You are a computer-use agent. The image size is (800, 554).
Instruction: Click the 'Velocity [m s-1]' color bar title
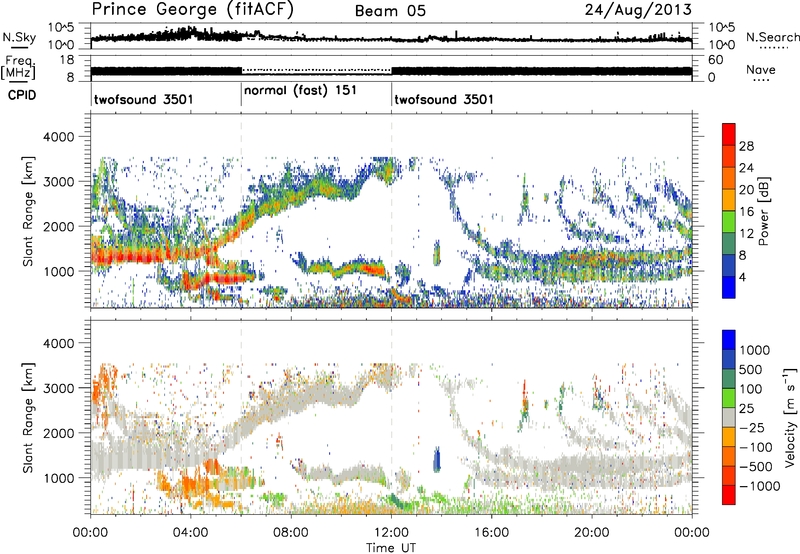pyautogui.click(x=790, y=417)
